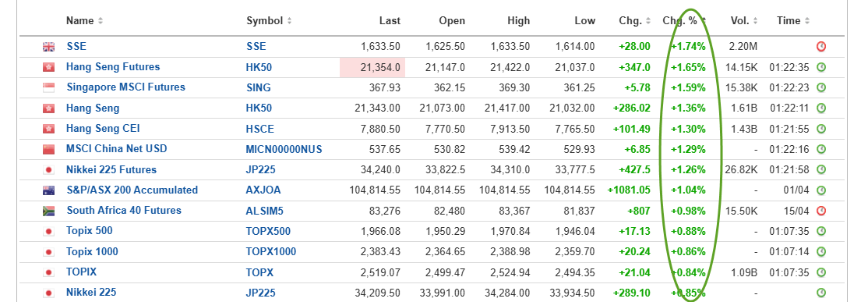This screenshot has height=302, width=868.
Task: Click the green clock icon for Hang Seng Futures
Action: [821, 68]
